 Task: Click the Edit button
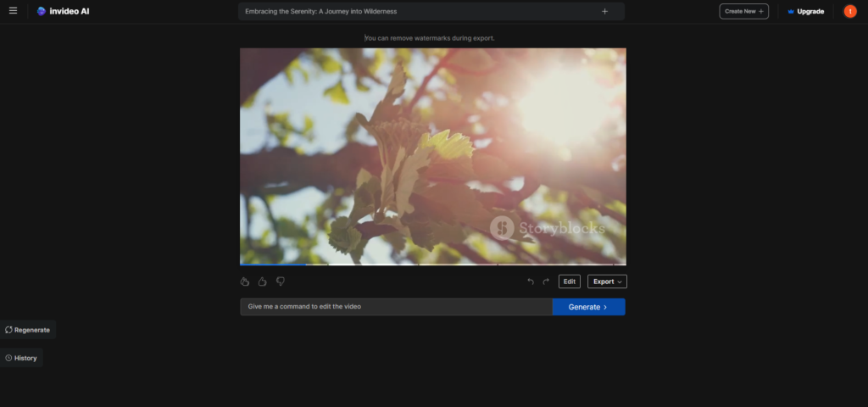[570, 282]
